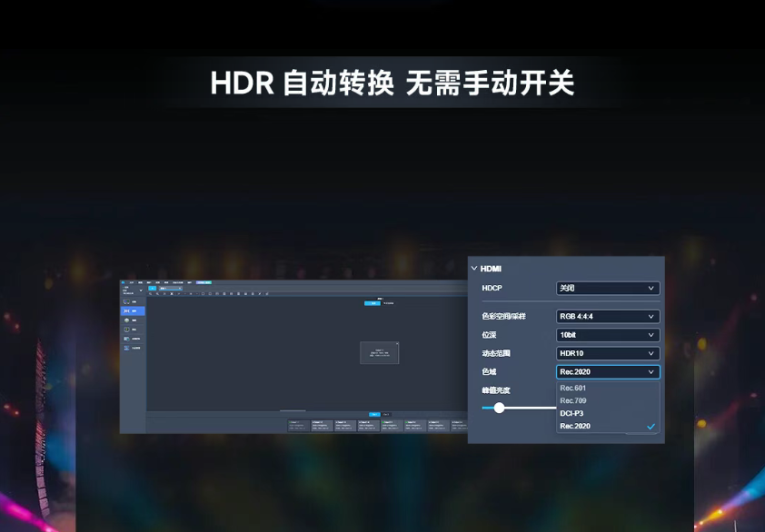Select the monitor icon at top of left sidebar
The image size is (765, 532).
(127, 300)
